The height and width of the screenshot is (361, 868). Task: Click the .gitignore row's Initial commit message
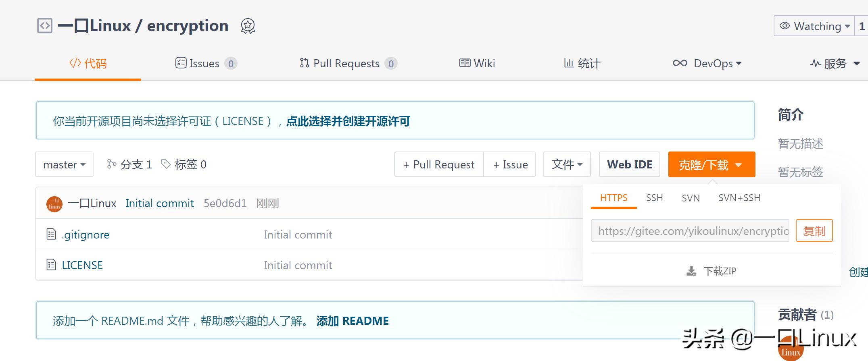point(298,234)
